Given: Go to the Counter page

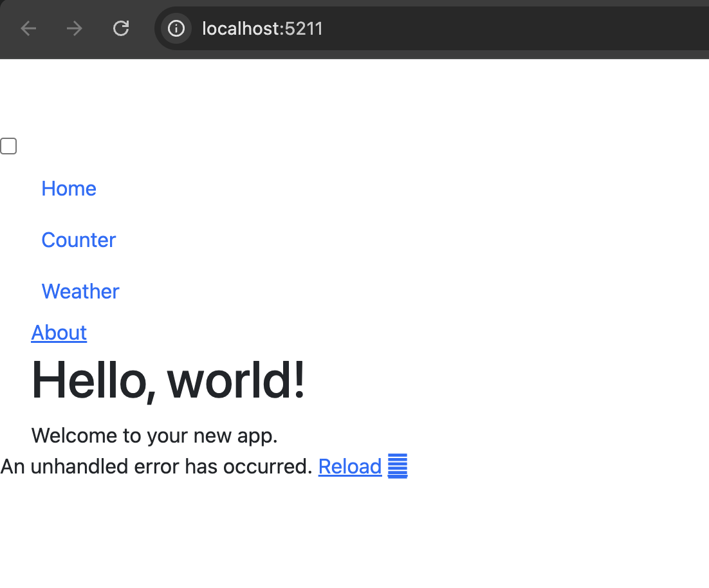Looking at the screenshot, I should click(78, 240).
